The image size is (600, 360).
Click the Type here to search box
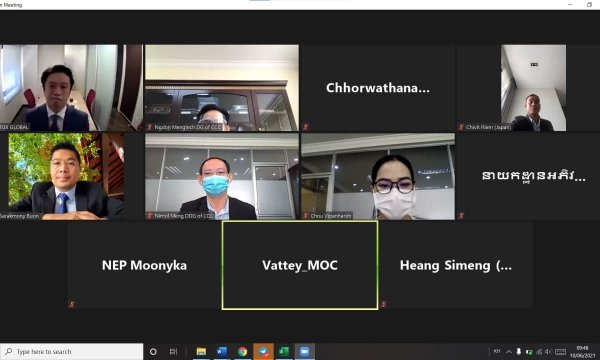(72, 352)
